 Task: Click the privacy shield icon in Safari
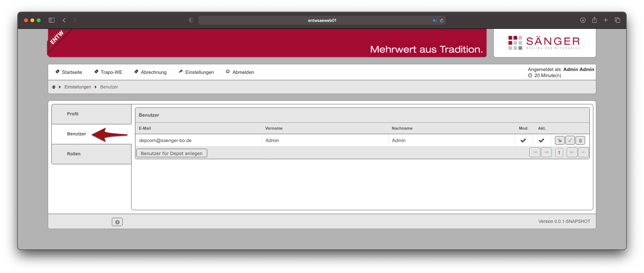(x=191, y=20)
